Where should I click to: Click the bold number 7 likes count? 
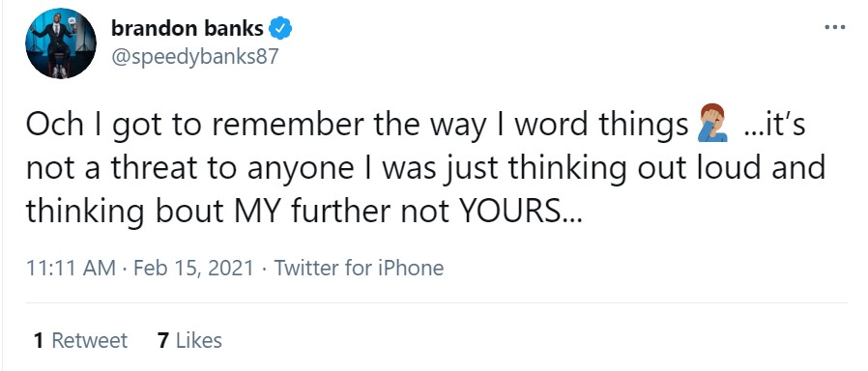pyautogui.click(x=162, y=341)
